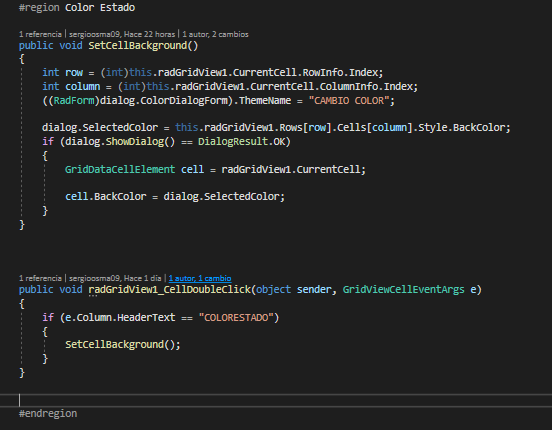Image resolution: width=552 pixels, height=430 pixels.
Task: Click the radGridView1_CellDoubleClick method name
Action: [169, 289]
